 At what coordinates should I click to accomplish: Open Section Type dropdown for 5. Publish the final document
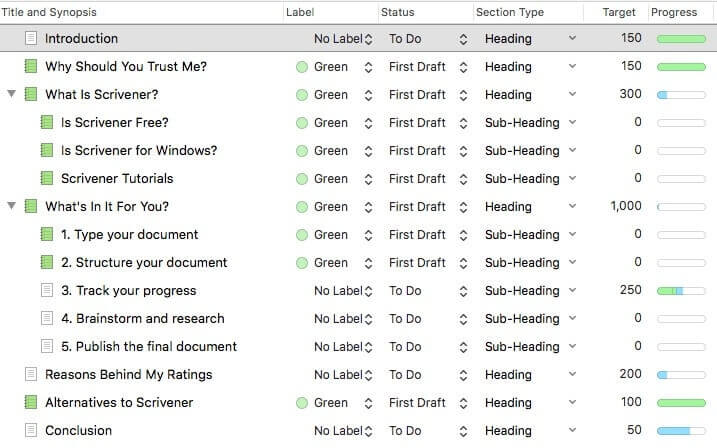coord(572,347)
